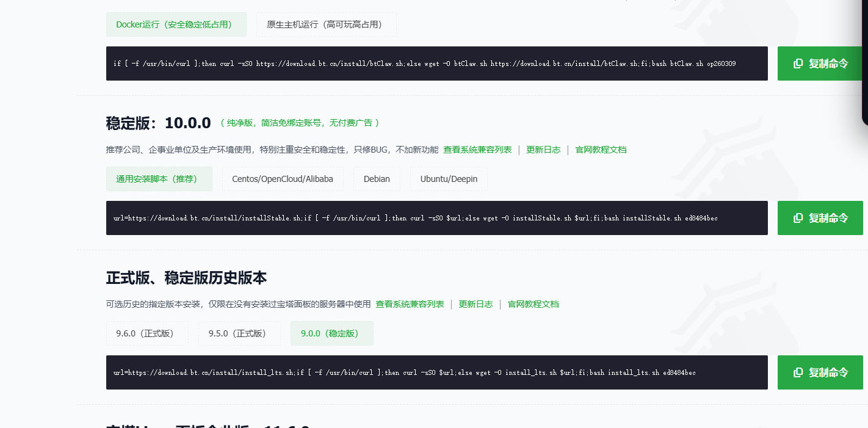Open 更新日志 link under 历史版本 section
Image resolution: width=868 pixels, height=428 pixels.
476,304
